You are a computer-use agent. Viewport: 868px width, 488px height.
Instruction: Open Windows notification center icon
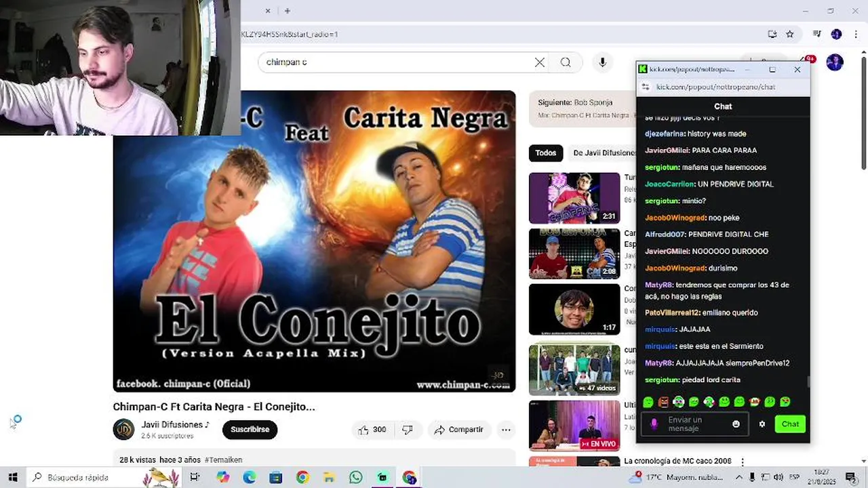(850, 477)
